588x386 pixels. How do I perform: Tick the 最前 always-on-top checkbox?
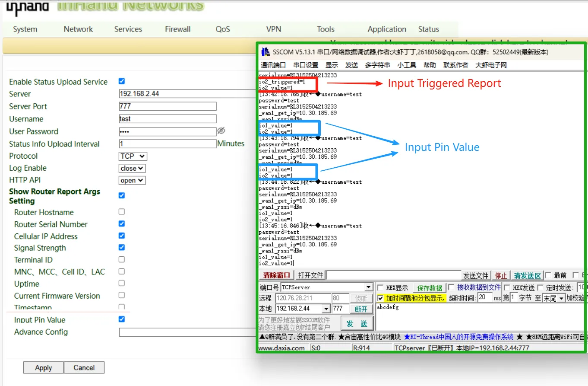tap(548, 275)
